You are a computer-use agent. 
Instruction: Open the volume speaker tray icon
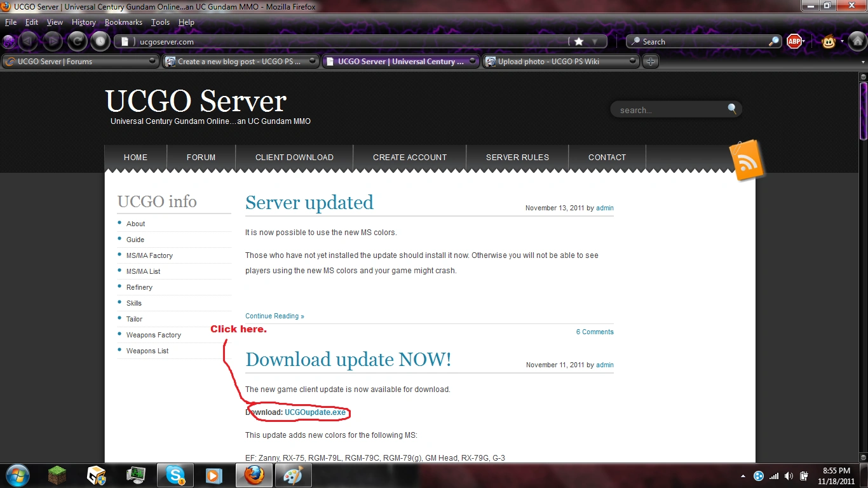click(789, 476)
